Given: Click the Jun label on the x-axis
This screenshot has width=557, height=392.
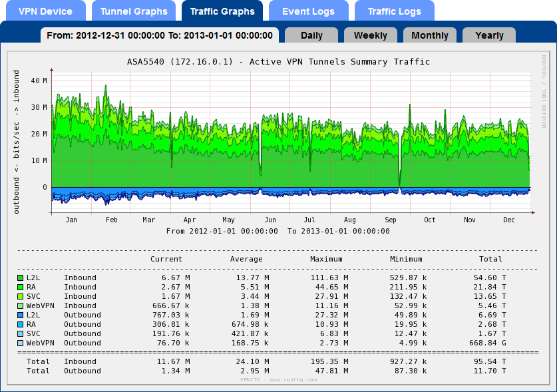Looking at the screenshot, I should click(x=270, y=220).
